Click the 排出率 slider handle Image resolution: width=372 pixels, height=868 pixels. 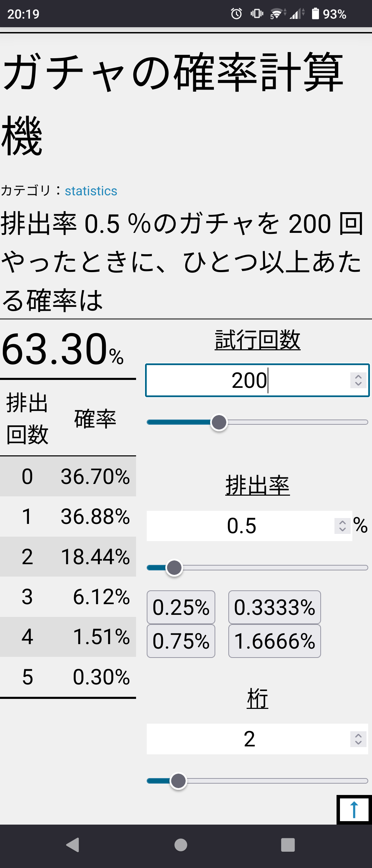(x=174, y=568)
